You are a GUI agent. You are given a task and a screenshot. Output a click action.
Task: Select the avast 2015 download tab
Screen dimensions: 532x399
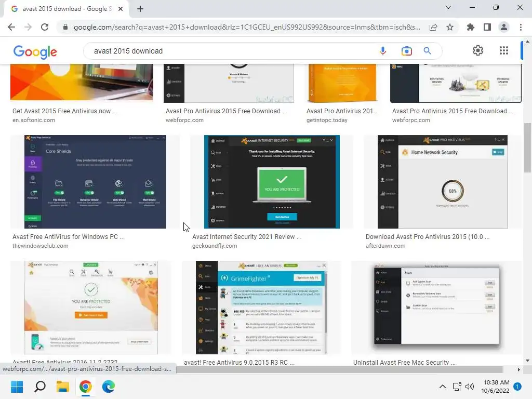(x=66, y=9)
